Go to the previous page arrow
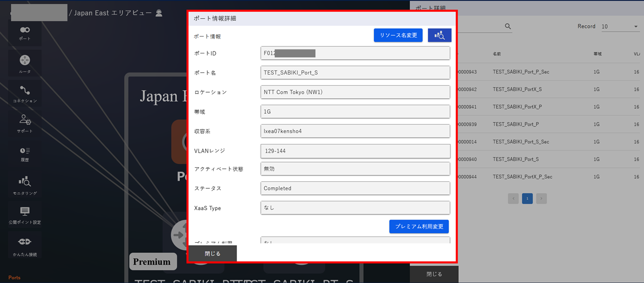Viewport: 644px width, 283px height. click(513, 198)
